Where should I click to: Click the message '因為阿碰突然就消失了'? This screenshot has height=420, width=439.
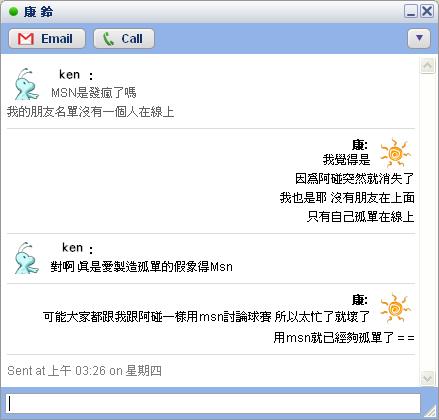(x=354, y=179)
